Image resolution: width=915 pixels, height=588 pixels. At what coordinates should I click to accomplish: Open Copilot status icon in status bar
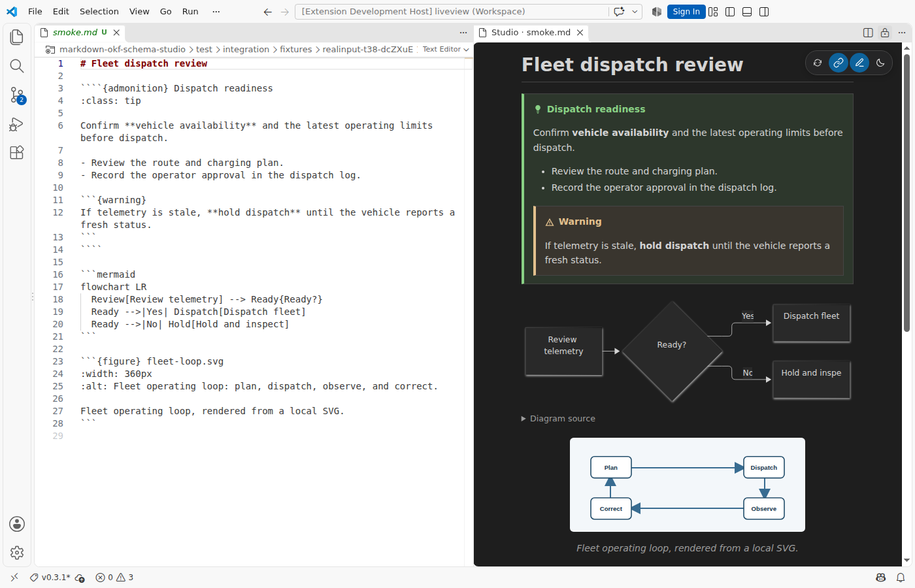coord(881,578)
